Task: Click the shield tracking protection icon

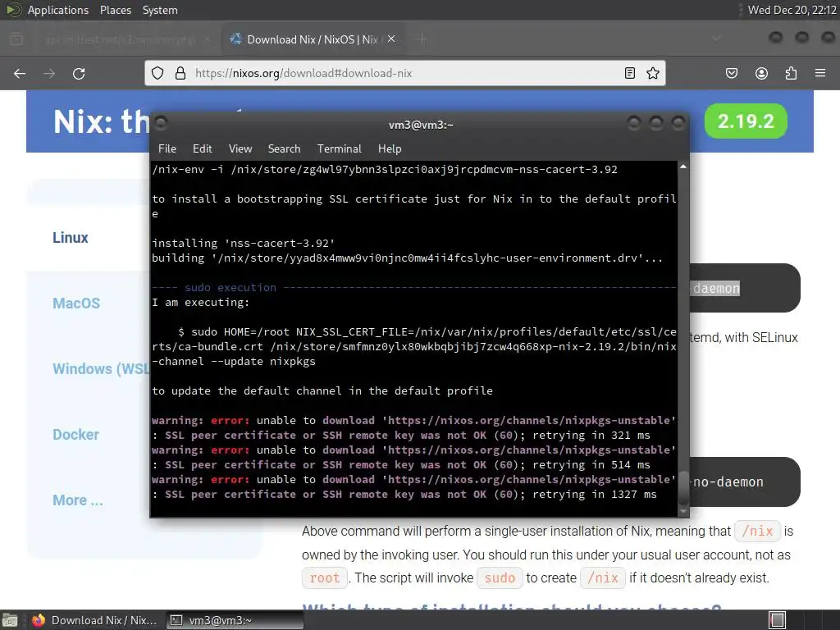Action: [157, 73]
